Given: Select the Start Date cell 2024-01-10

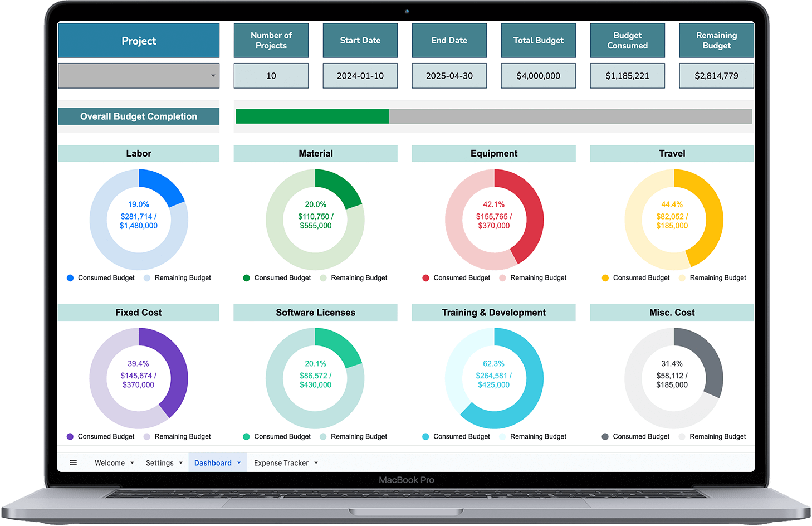Looking at the screenshot, I should [360, 76].
